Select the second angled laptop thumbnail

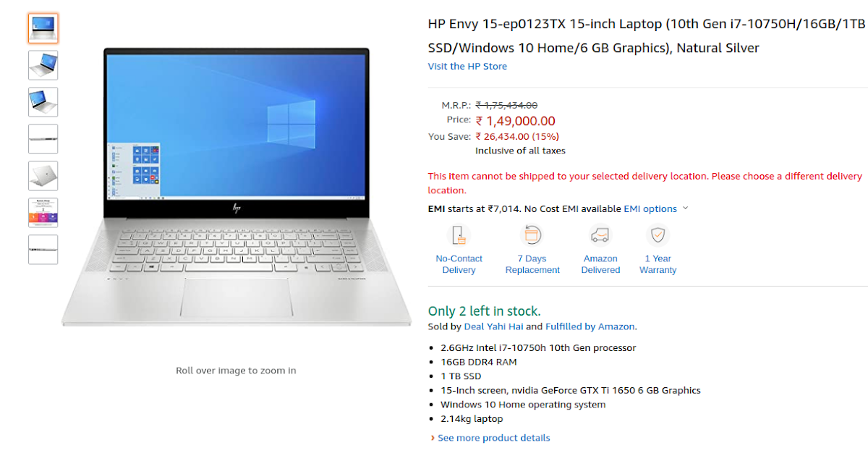pyautogui.click(x=43, y=65)
